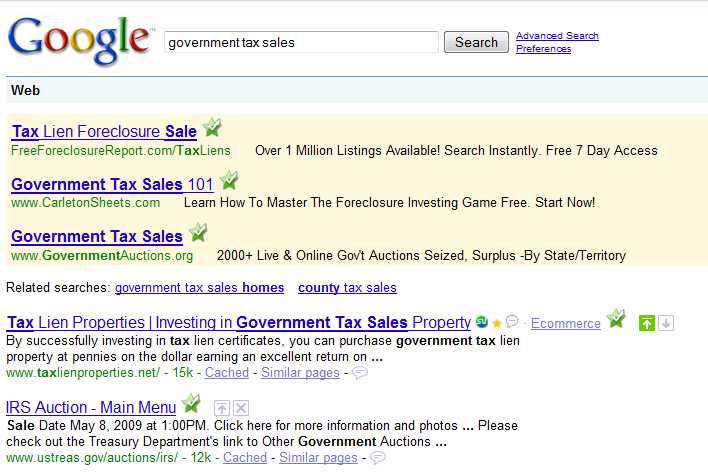Open Similar pages for taxlienproperties.net
The image size is (708, 475).
[x=300, y=373]
